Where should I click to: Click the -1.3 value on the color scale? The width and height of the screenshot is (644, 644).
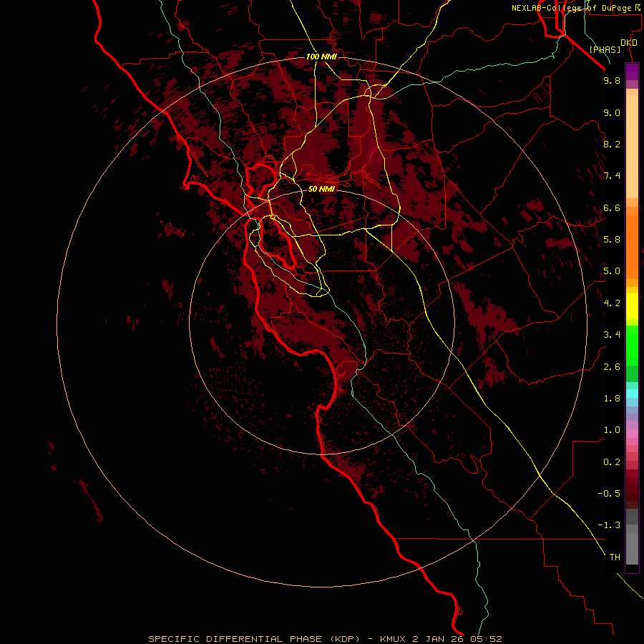(x=609, y=525)
